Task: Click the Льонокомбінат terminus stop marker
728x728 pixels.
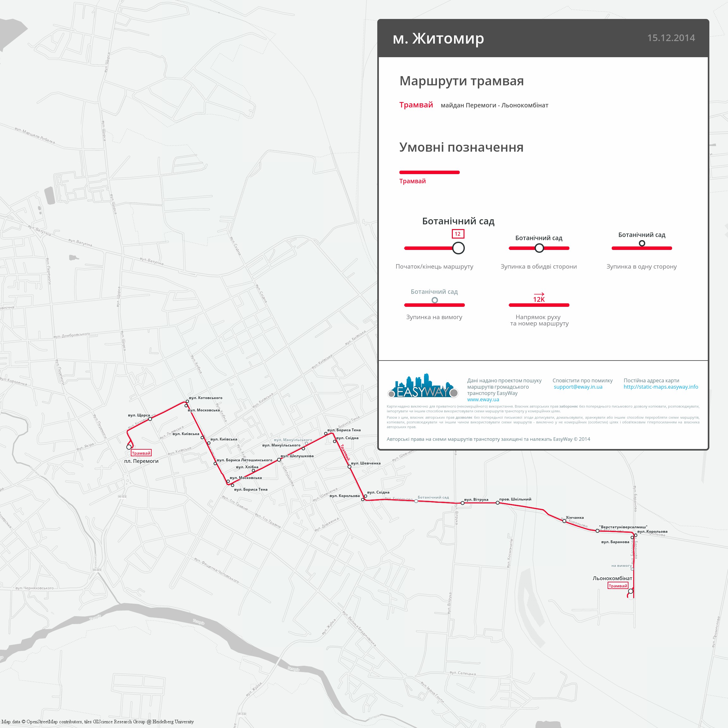Action: (631, 591)
